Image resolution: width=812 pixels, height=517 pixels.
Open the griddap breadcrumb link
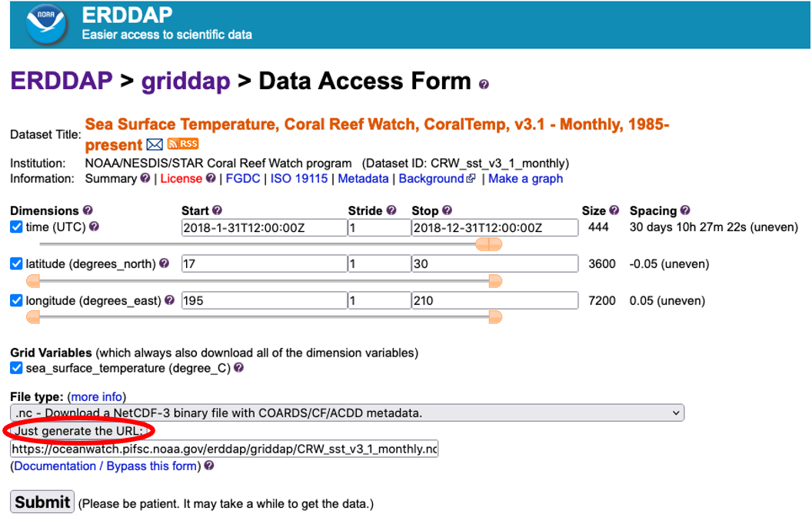point(185,81)
